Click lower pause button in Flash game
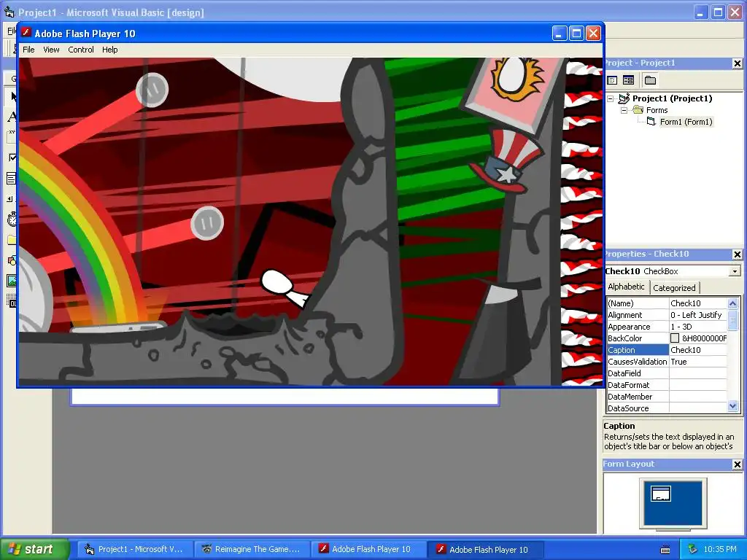 point(206,223)
